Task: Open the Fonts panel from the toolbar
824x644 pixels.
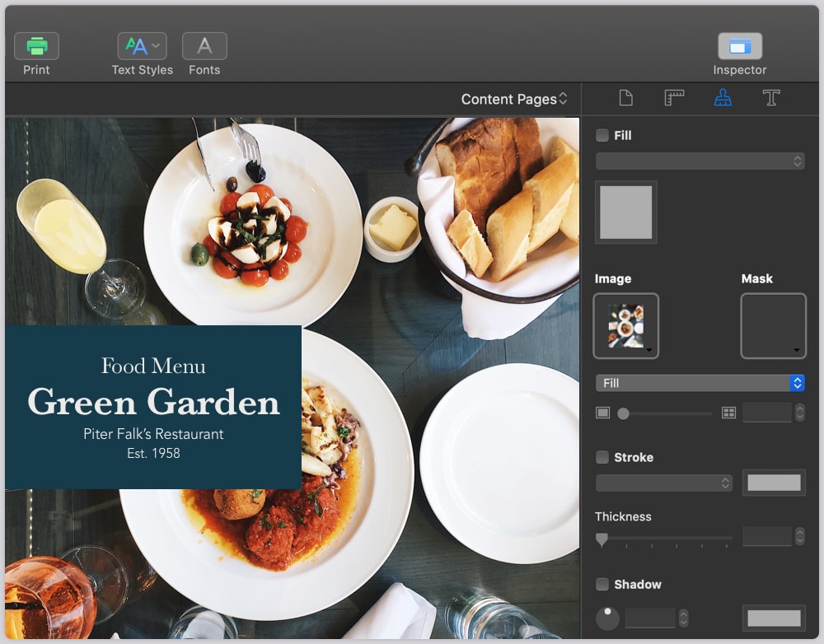Action: (x=204, y=45)
